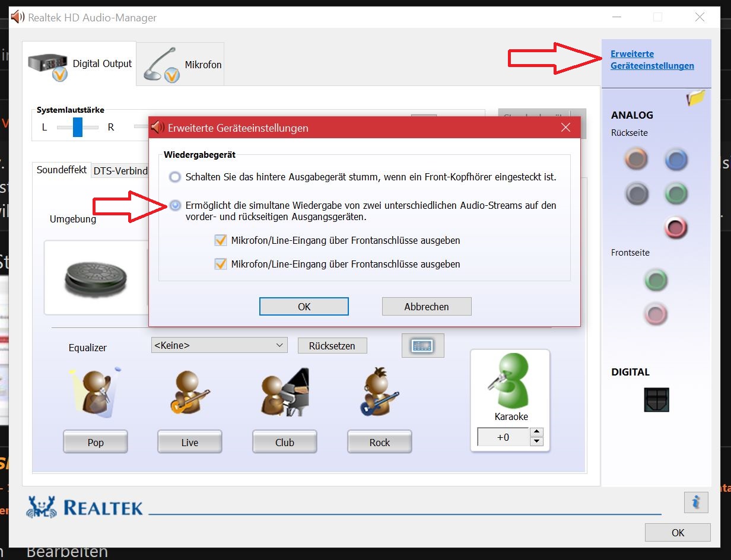Click the Pop preset button
Screen dimensions: 731x560
pyautogui.click(x=96, y=443)
